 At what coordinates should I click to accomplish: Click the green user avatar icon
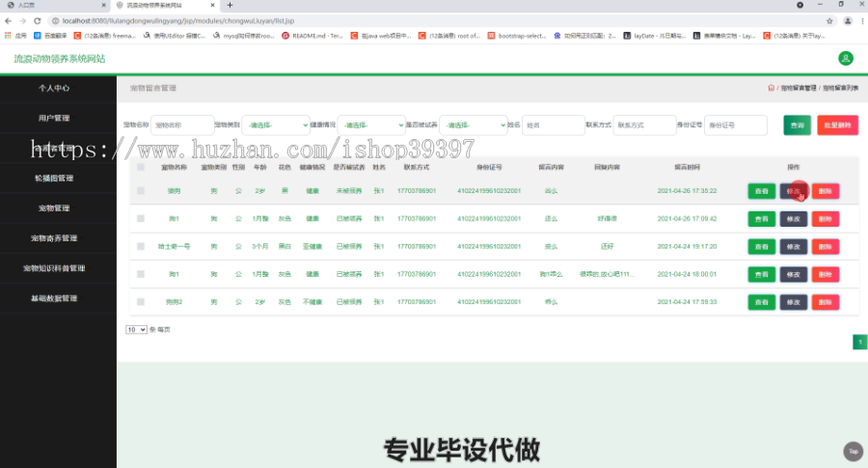click(x=845, y=58)
